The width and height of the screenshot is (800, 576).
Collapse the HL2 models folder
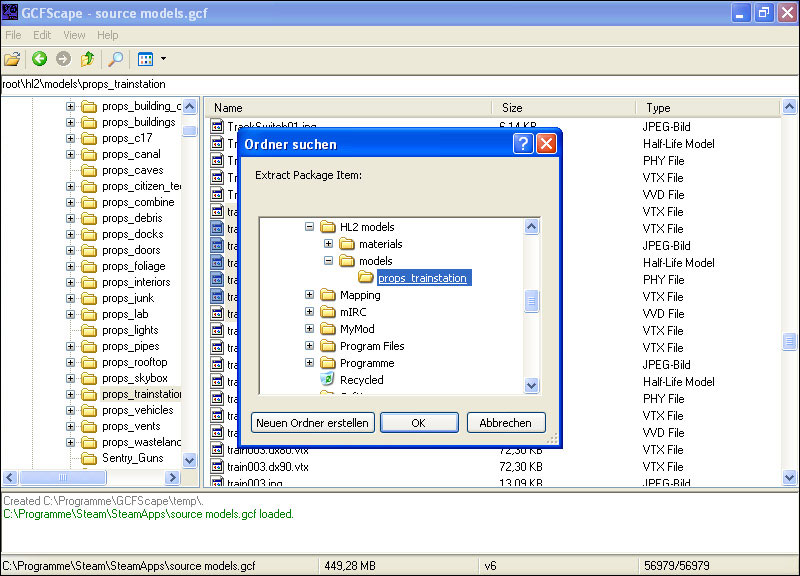(x=309, y=227)
